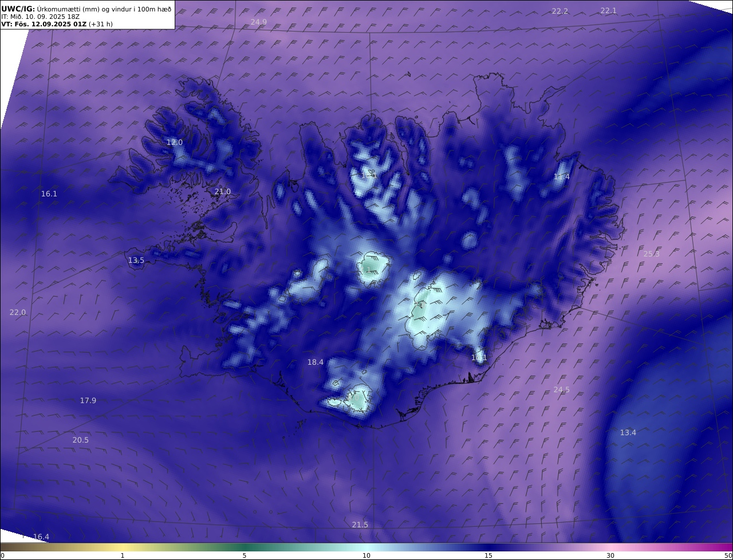The image size is (733, 560).
Task: Click the 30 tick on the color scale
Action: (x=610, y=555)
